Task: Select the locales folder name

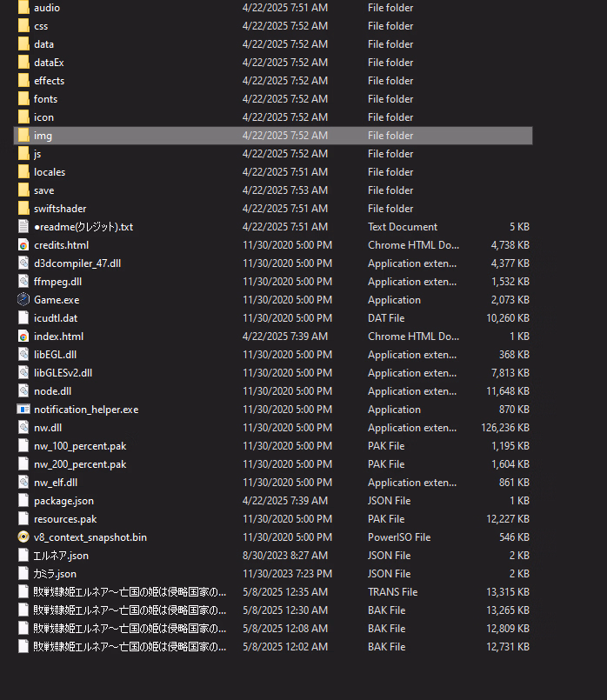Action: click(50, 172)
